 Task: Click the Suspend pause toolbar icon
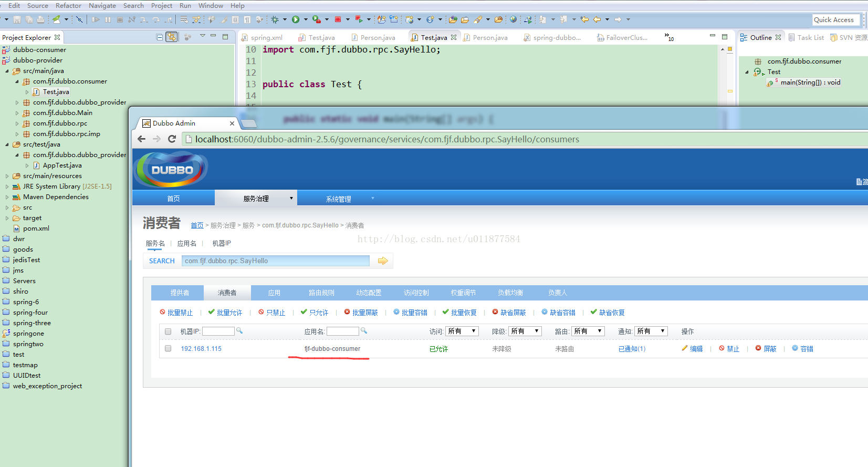tap(108, 19)
